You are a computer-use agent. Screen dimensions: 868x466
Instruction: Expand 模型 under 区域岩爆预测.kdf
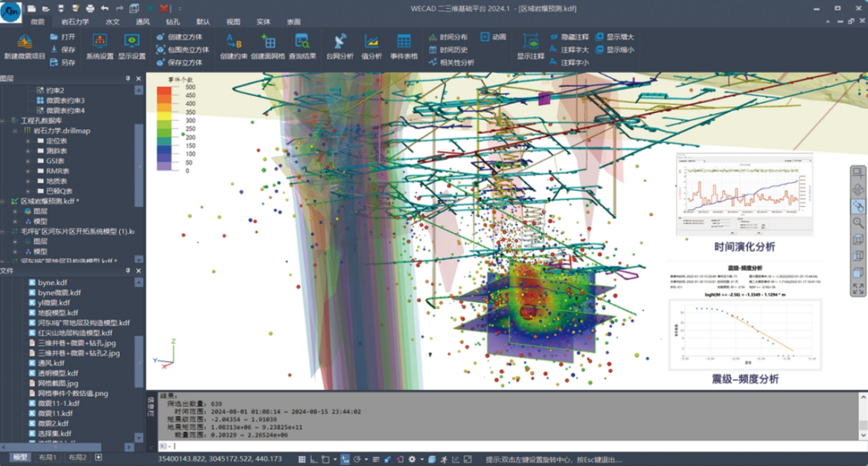15,221
